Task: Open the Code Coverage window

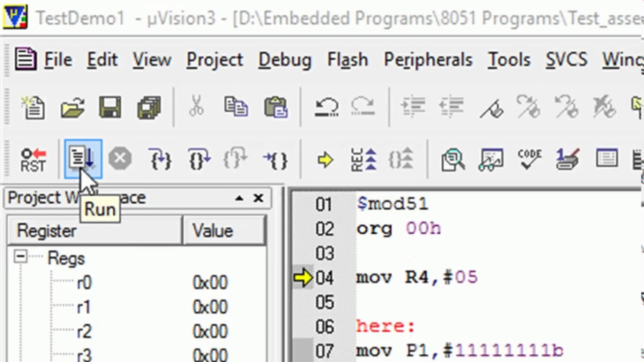Action: click(529, 160)
